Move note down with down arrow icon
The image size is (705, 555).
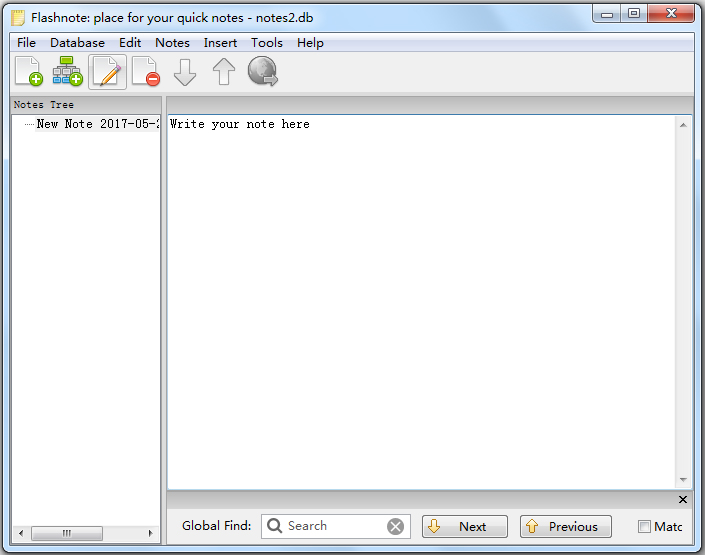pos(185,72)
